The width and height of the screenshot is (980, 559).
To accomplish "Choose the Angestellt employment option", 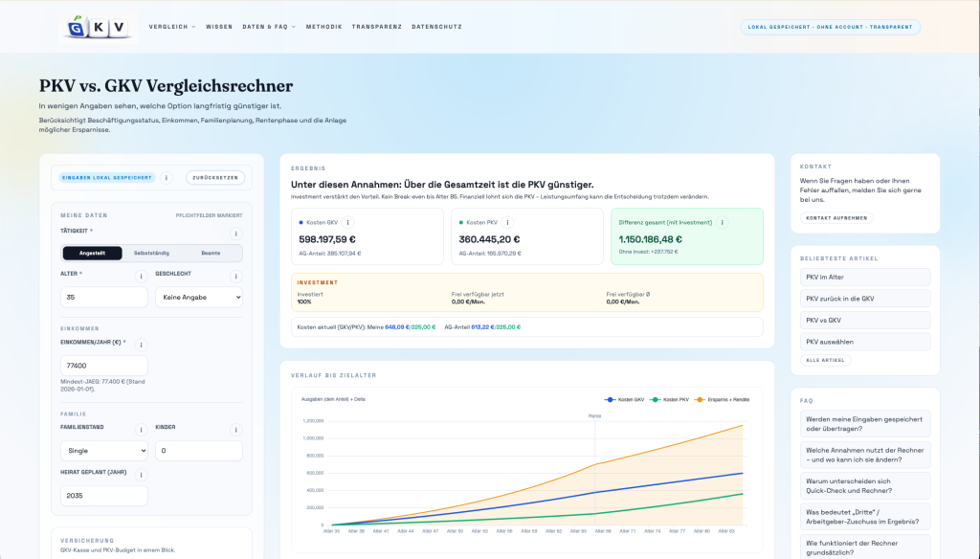I will (92, 254).
